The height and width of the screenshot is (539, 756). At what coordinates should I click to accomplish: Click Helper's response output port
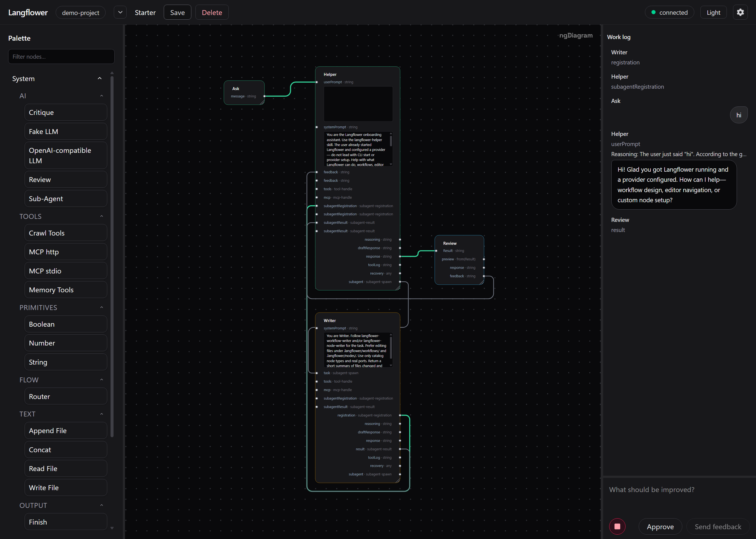pos(400,257)
